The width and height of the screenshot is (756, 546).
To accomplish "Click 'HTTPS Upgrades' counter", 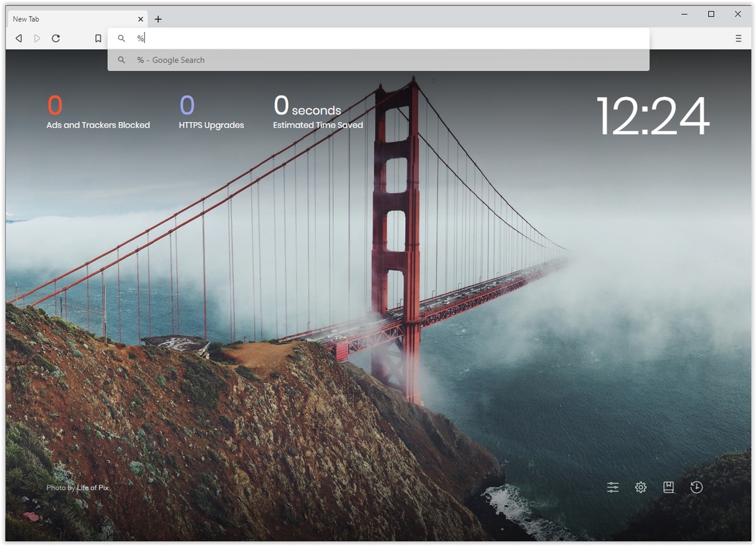I will [x=212, y=113].
